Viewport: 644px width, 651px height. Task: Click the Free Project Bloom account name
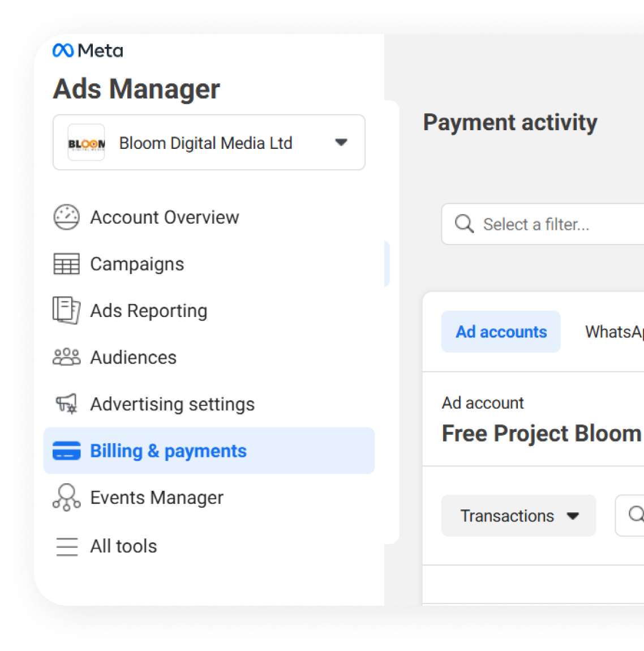[541, 434]
